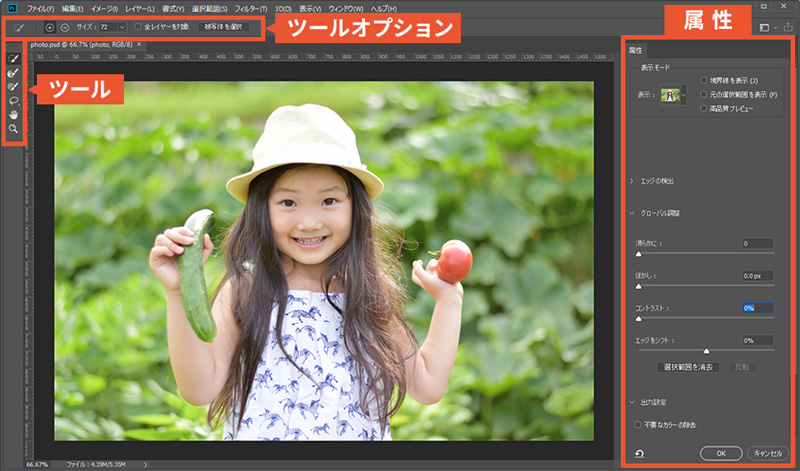Open the イメージ(I) menu
Image resolution: width=800 pixels, height=471 pixels.
[x=105, y=9]
